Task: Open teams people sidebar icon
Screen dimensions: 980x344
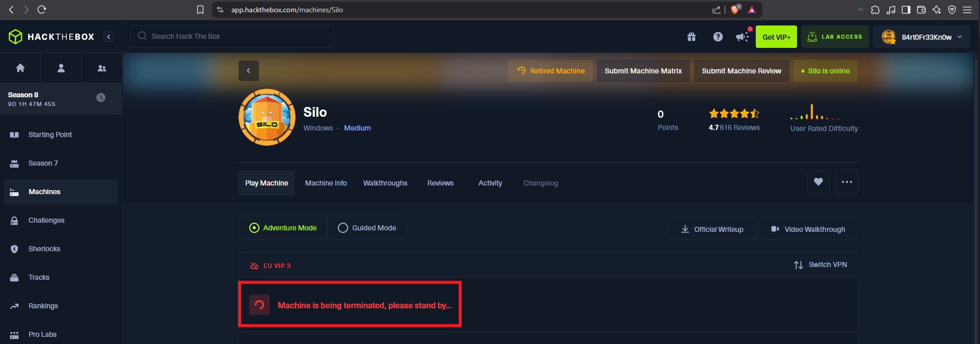Action: point(102,68)
